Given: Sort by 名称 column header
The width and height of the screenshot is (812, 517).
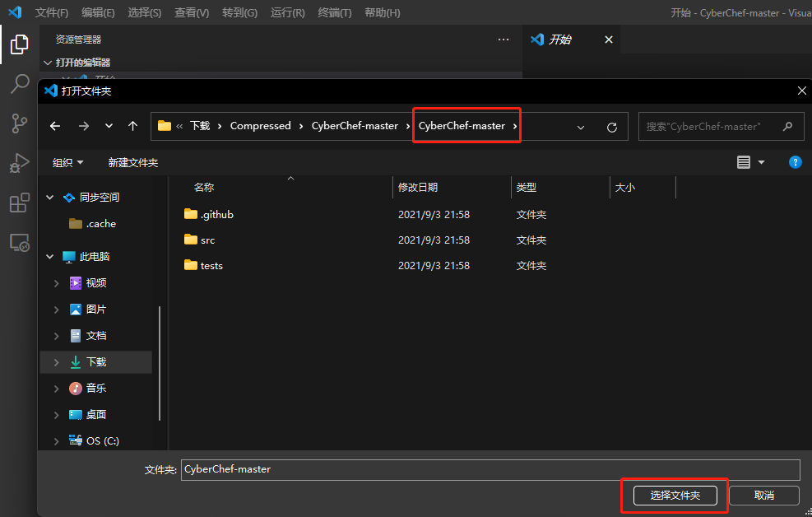Looking at the screenshot, I should point(203,188).
